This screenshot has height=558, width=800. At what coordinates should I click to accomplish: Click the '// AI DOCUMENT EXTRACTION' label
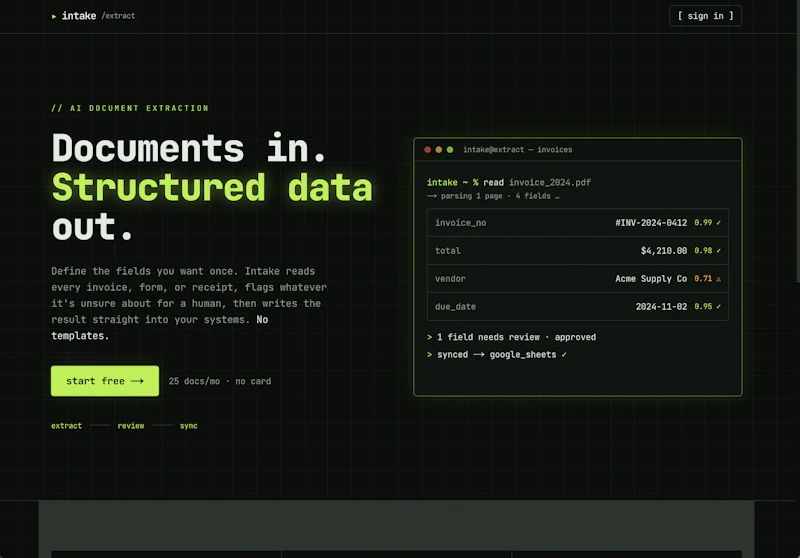tap(130, 108)
